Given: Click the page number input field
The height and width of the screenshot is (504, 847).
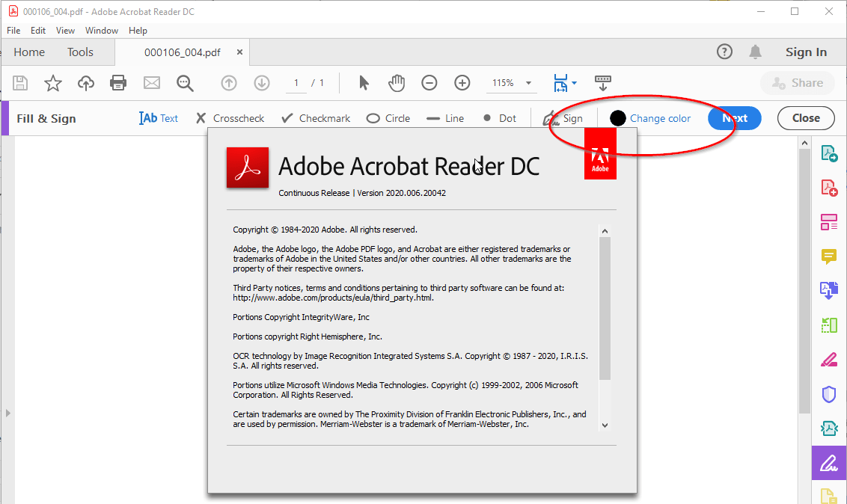Looking at the screenshot, I should pyautogui.click(x=296, y=83).
